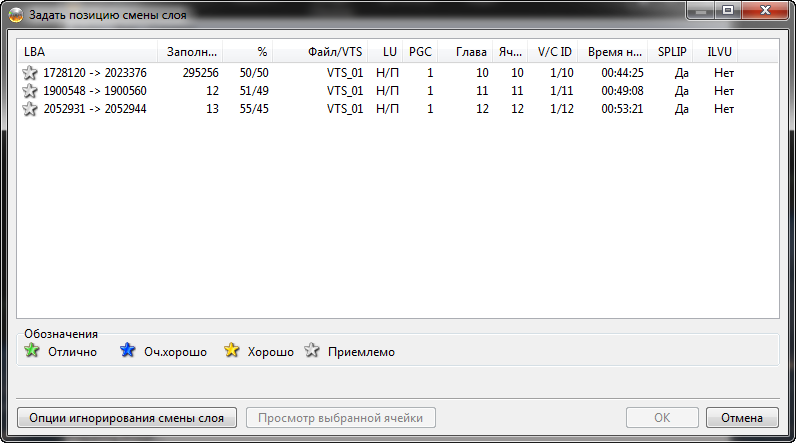
Task: Click the 50/50 percentage cell
Action: (254, 73)
